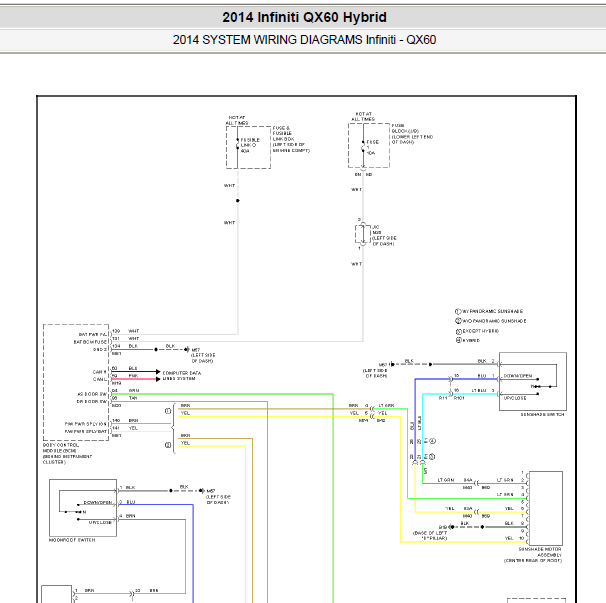Click the "141" pin number on the BCM
The image size is (606, 603).
pyautogui.click(x=116, y=428)
